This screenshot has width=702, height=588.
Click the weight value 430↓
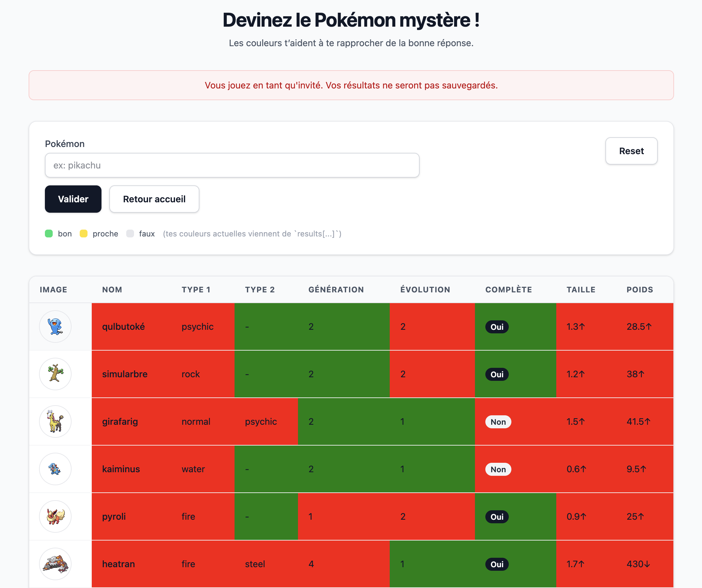639,564
